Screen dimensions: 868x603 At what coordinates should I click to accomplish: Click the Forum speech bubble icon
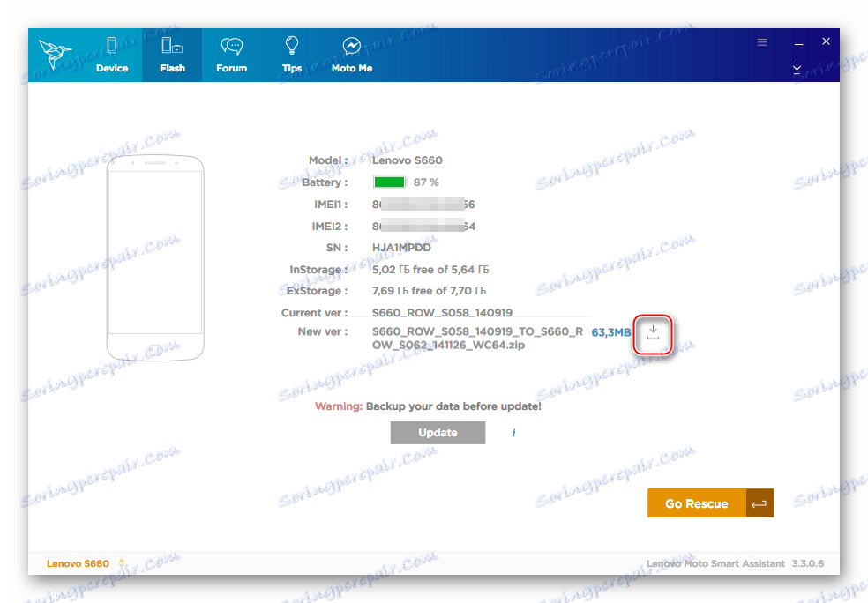[231, 44]
